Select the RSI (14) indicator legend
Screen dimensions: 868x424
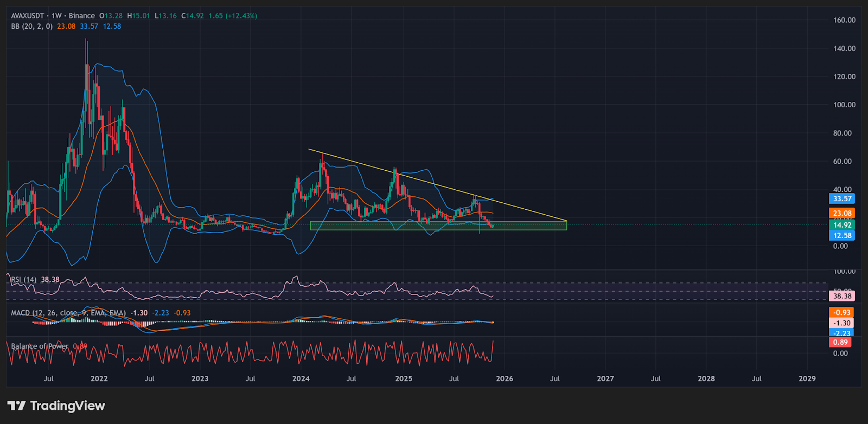coord(24,280)
